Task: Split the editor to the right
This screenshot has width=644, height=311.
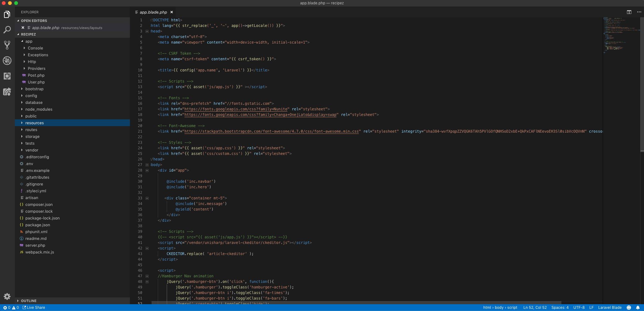Action: [629, 12]
